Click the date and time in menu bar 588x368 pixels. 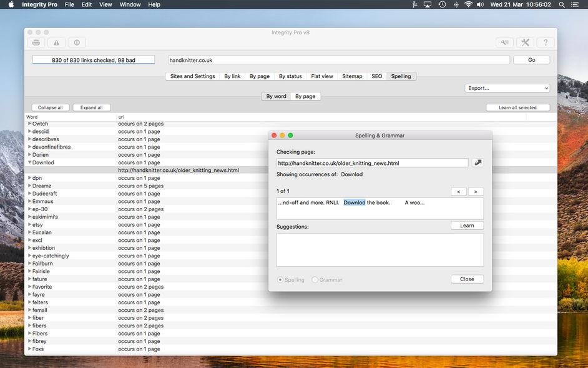pyautogui.click(x=521, y=4)
